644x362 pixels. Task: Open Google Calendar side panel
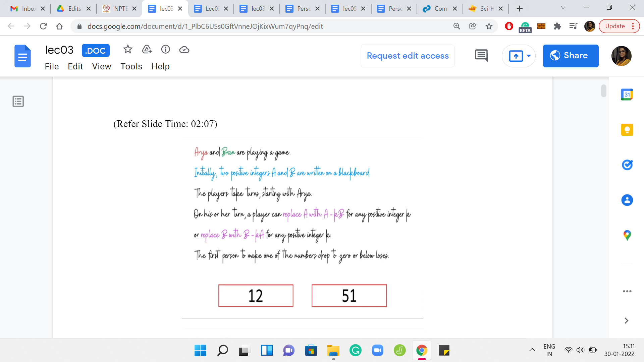pos(627,95)
